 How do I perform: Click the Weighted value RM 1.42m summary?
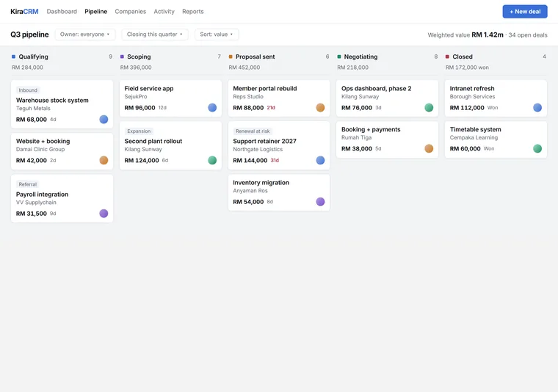pos(465,35)
